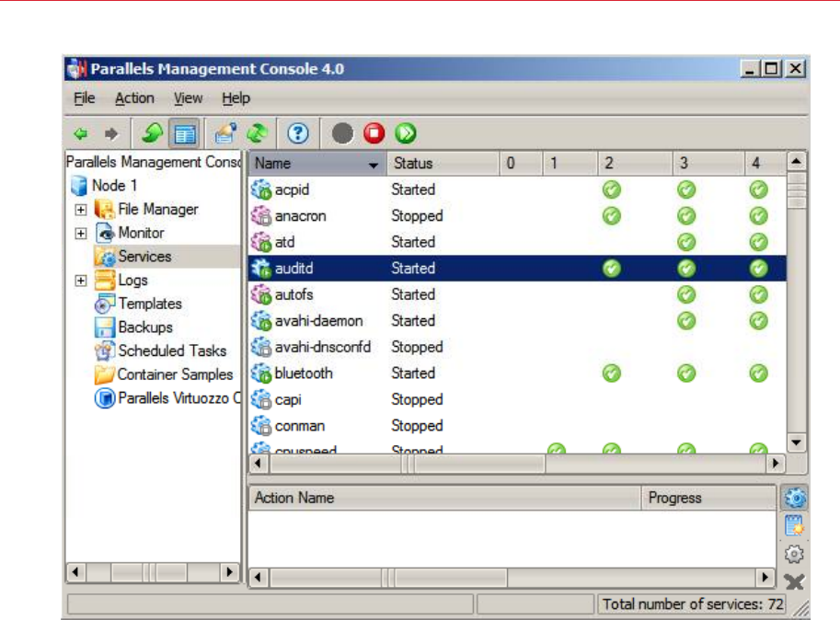Stop service with the red stop icon

pyautogui.click(x=374, y=133)
